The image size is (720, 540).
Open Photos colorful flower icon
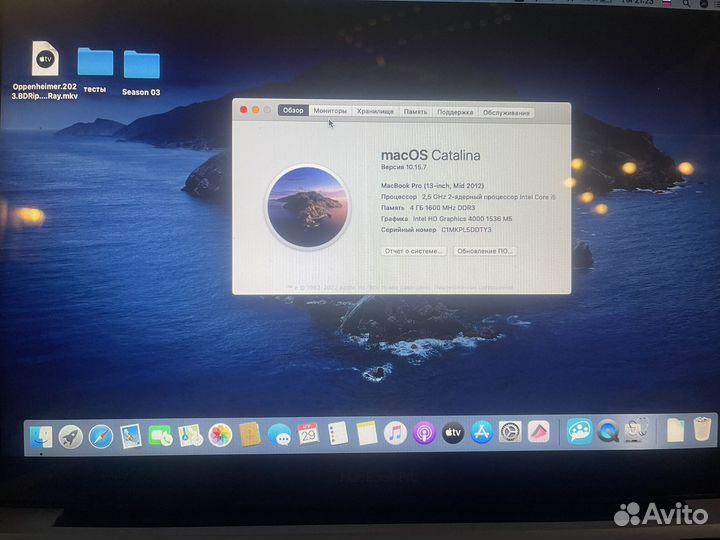[x=220, y=434]
